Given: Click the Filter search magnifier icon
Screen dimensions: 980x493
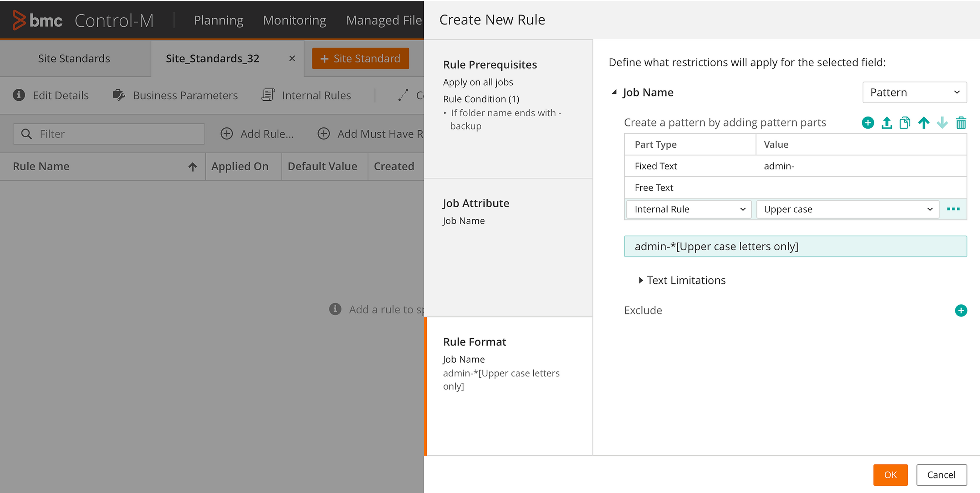Looking at the screenshot, I should [26, 134].
